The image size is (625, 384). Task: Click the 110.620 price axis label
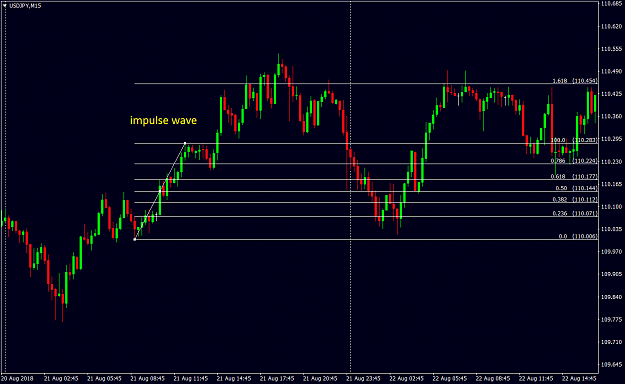[x=611, y=26]
